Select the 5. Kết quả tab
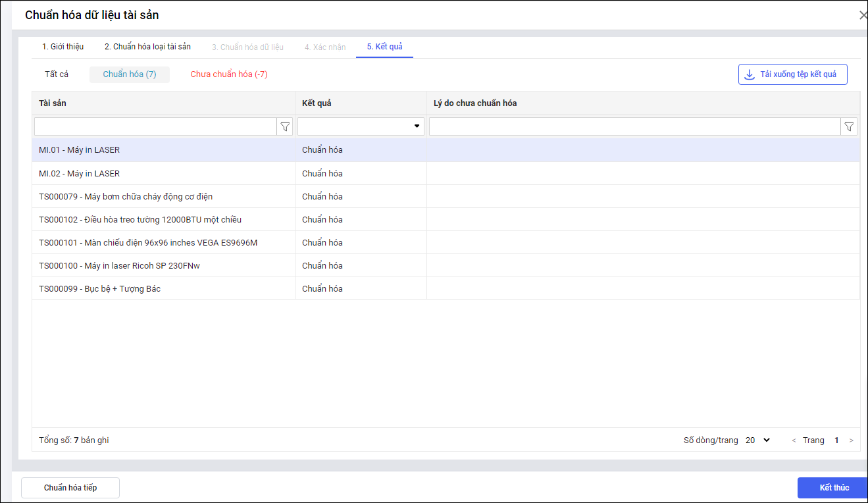This screenshot has height=503, width=868. (x=384, y=47)
